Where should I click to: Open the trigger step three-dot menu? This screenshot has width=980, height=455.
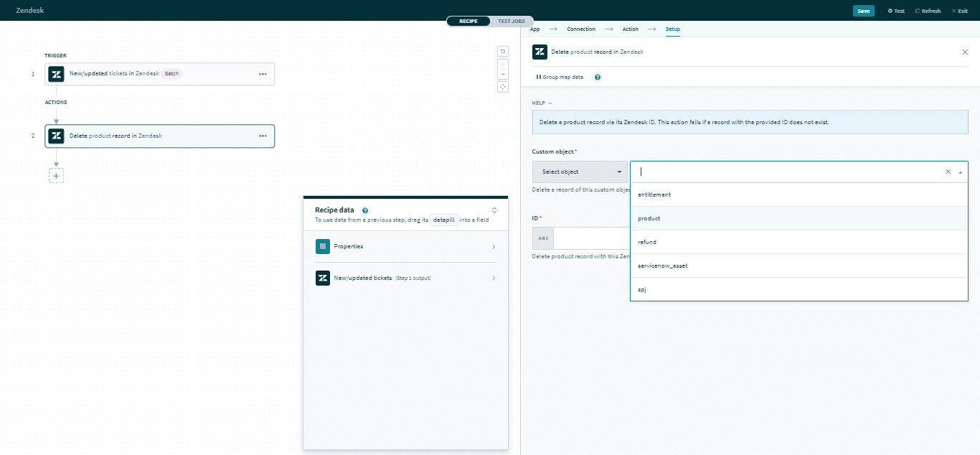pyautogui.click(x=263, y=74)
